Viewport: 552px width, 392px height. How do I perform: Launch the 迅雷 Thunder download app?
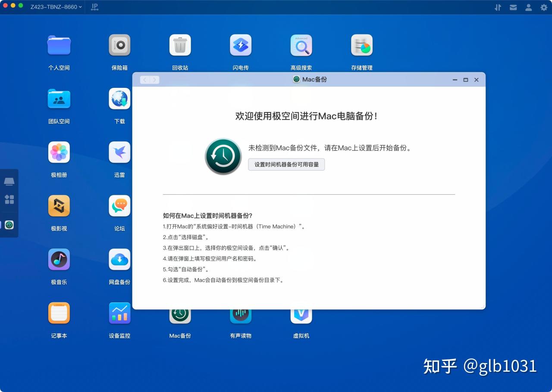point(119,152)
